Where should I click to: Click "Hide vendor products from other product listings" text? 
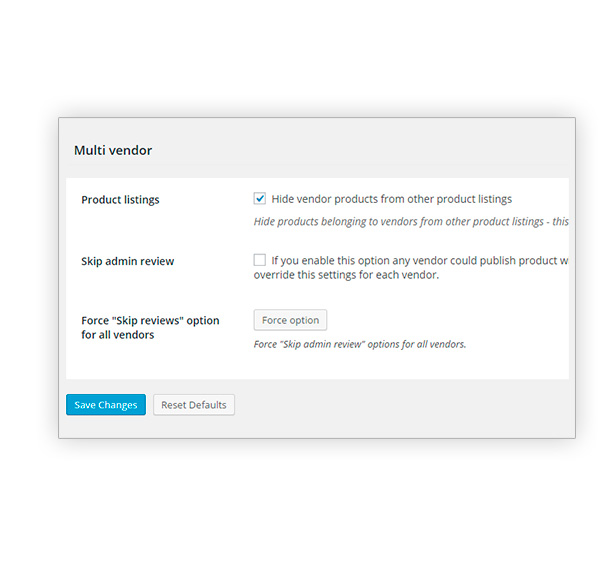[391, 199]
